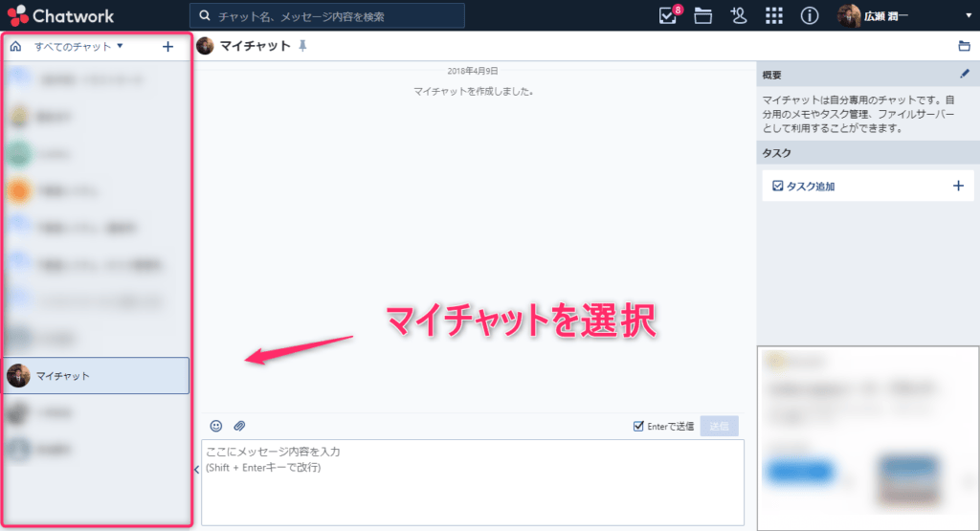Attach a file with the paperclip icon

point(239,426)
